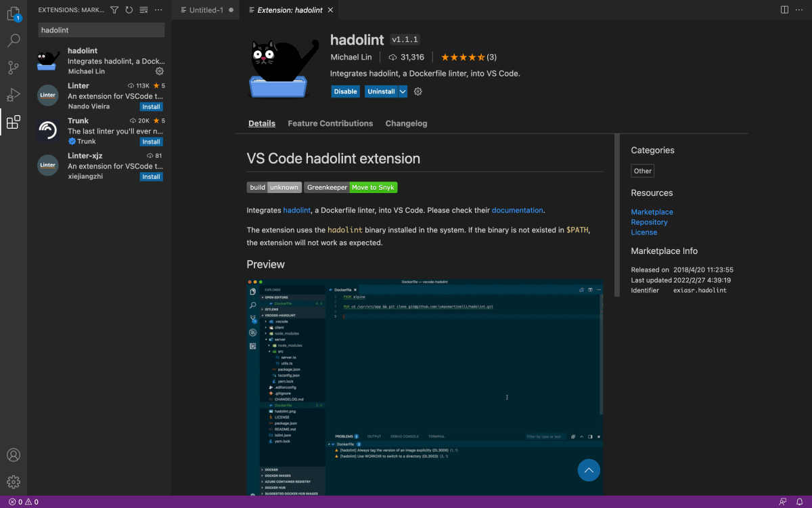Select the Extensions view icon
Viewport: 812px width, 508px height.
point(14,123)
